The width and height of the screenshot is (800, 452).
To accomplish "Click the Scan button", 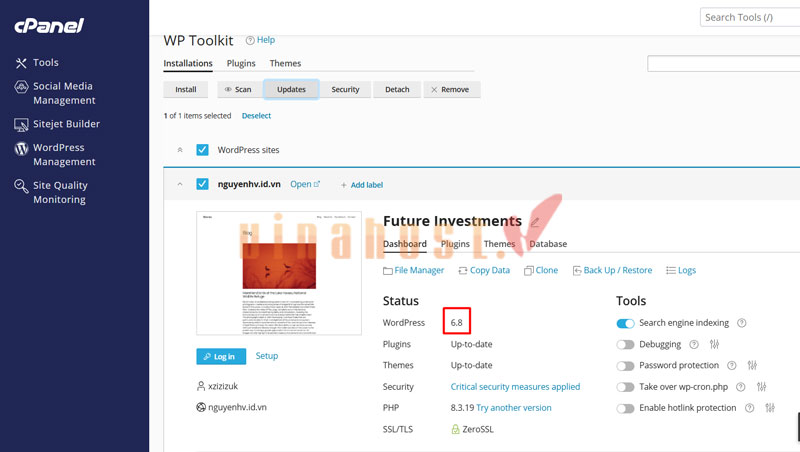I will click(x=238, y=89).
